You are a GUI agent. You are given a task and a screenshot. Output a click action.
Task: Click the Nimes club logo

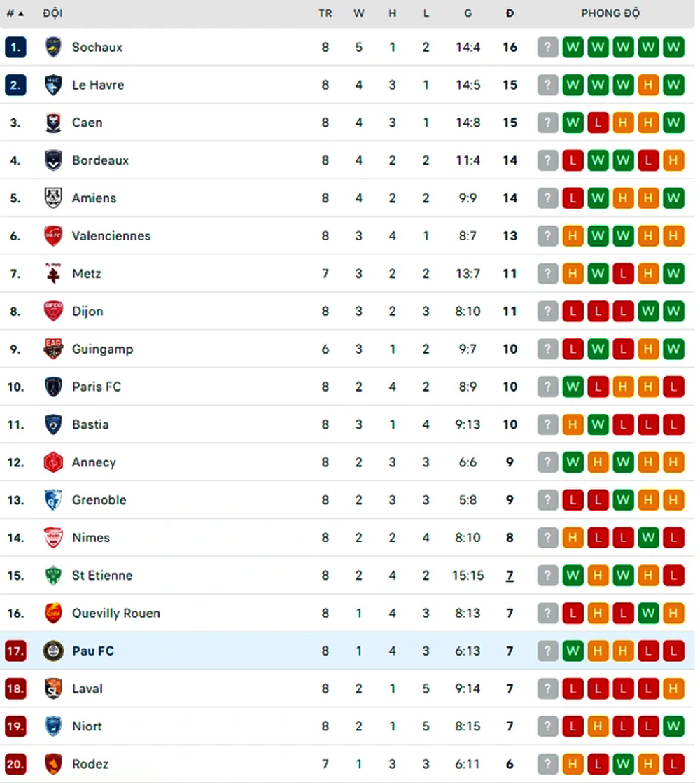click(53, 538)
